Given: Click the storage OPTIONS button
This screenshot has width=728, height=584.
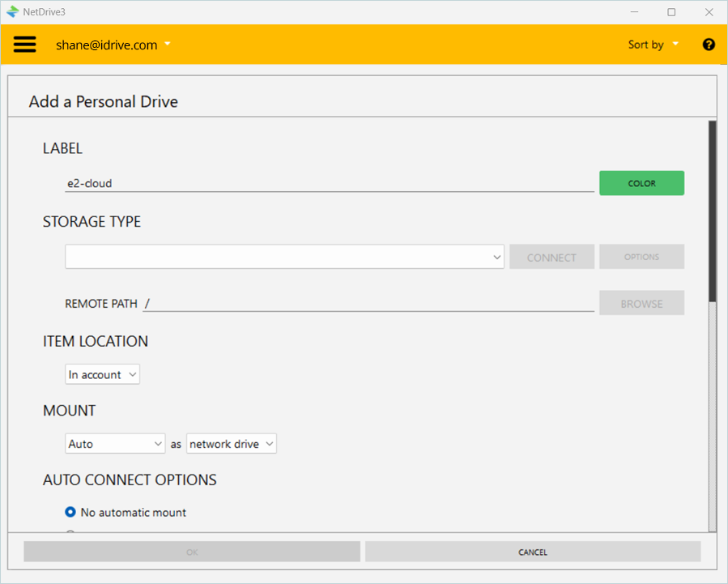Looking at the screenshot, I should (x=641, y=257).
